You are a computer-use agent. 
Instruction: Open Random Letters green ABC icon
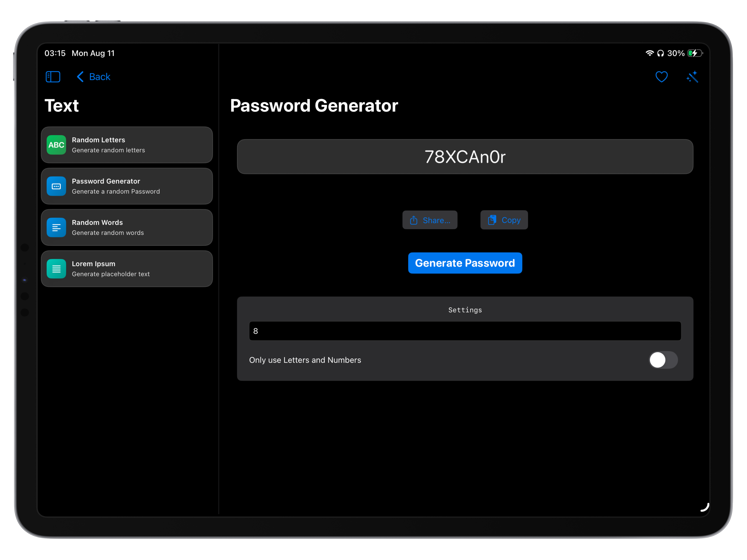(56, 145)
